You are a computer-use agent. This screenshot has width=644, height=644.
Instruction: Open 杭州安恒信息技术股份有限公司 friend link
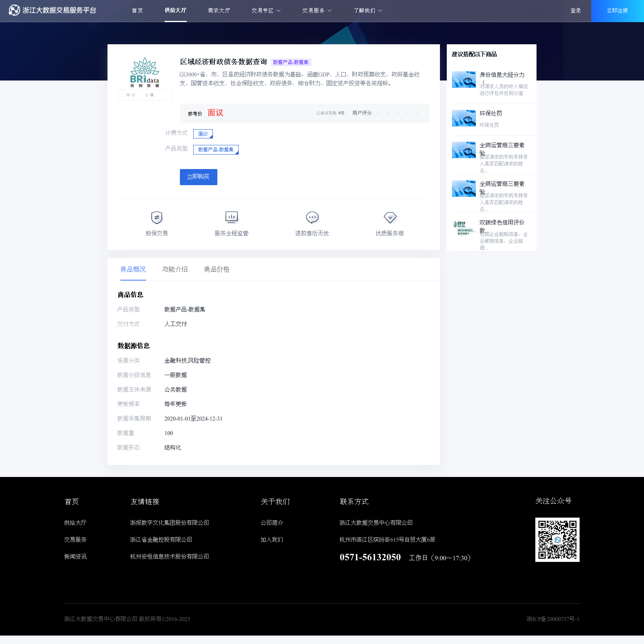(169, 557)
